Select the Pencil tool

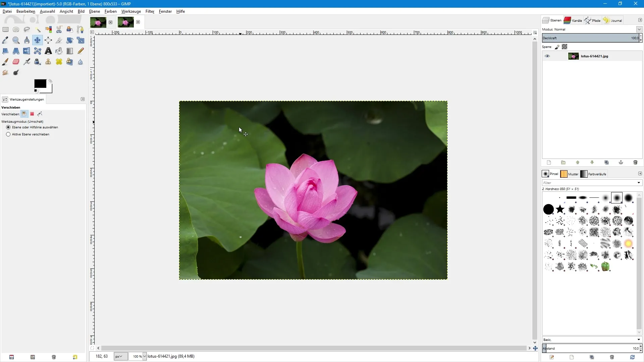tap(80, 51)
